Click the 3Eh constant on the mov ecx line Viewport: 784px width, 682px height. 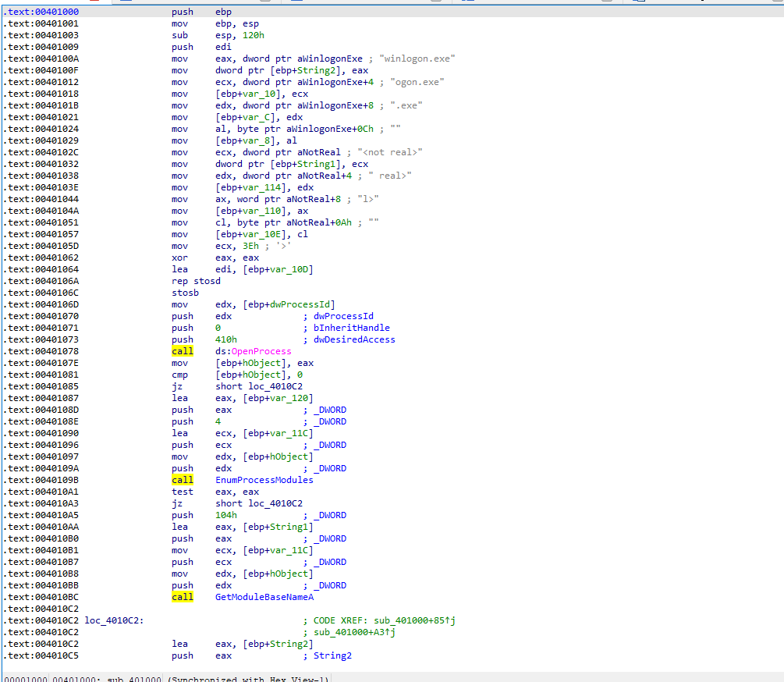click(250, 247)
